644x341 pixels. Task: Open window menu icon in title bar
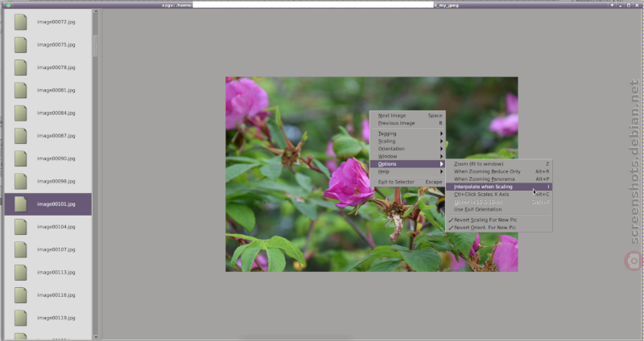pos(8,6)
